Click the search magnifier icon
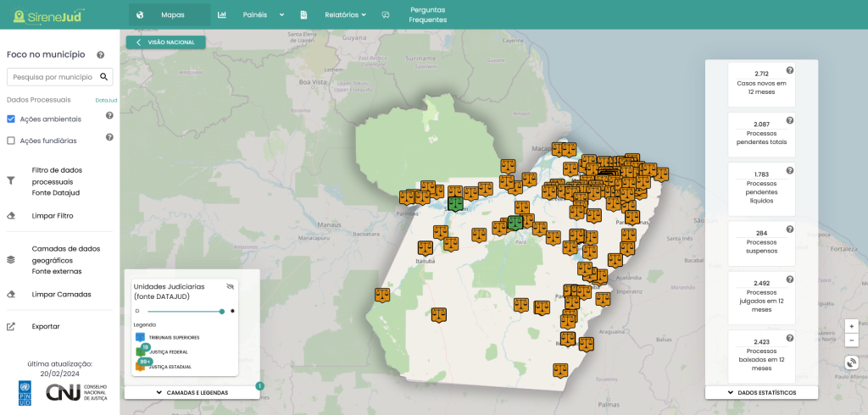This screenshot has width=868, height=415. click(x=103, y=77)
